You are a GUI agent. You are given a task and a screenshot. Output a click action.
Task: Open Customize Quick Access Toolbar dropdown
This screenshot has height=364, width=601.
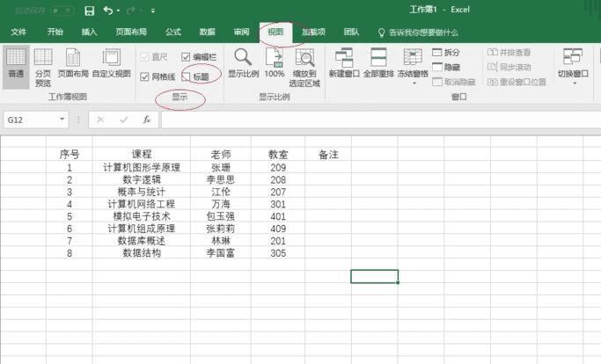point(153,11)
